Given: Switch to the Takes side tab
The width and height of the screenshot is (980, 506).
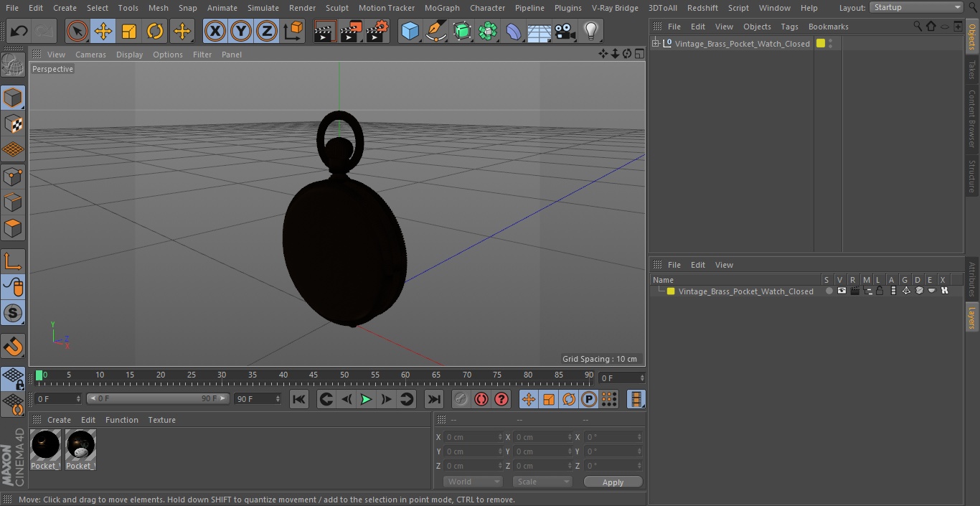Looking at the screenshot, I should [972, 70].
